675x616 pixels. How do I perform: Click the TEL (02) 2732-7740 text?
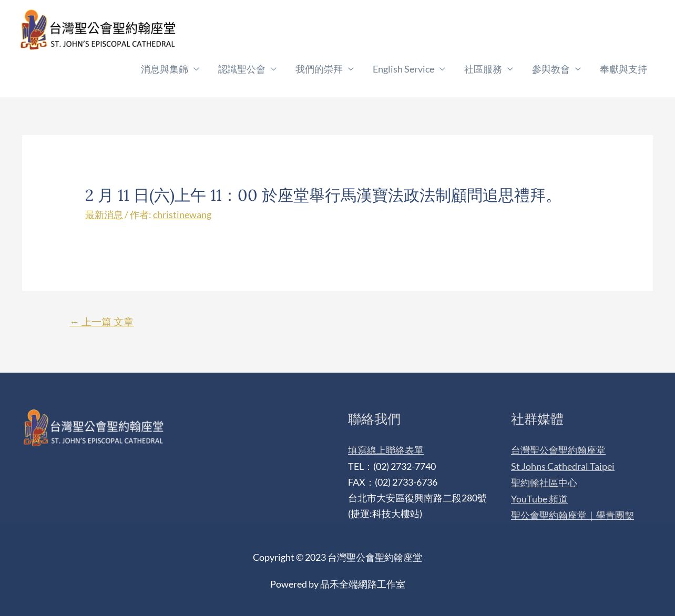(392, 466)
